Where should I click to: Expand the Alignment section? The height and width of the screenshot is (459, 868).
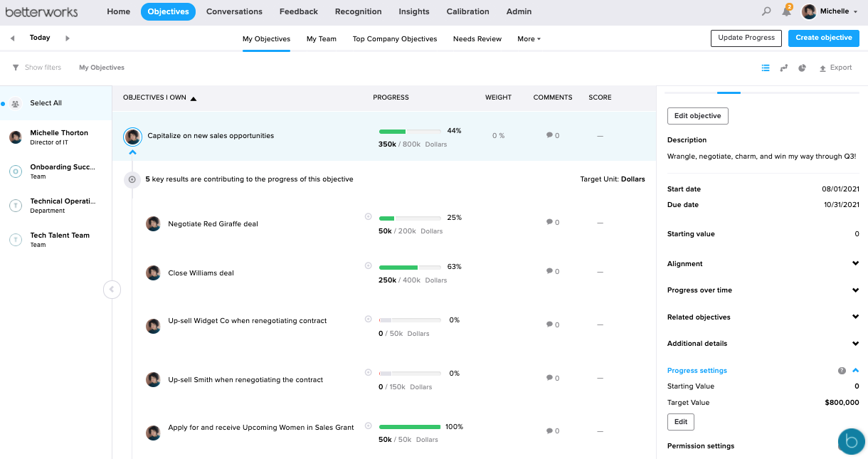coord(855,263)
